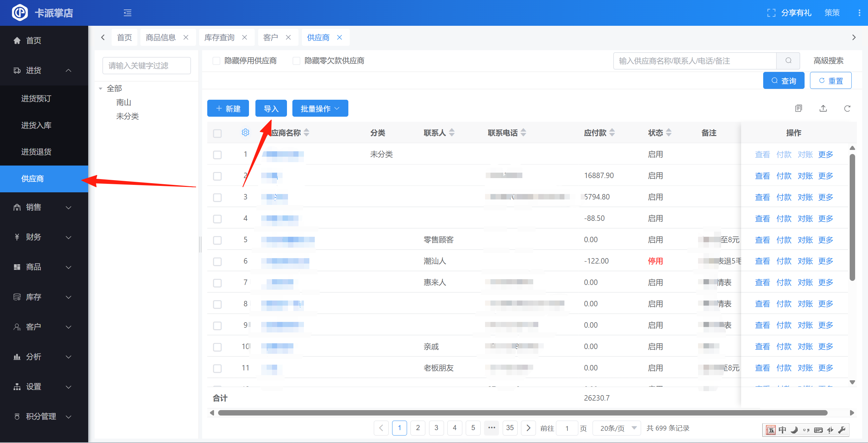Screen dimensions: 868x443
Task: Open the list view document icon
Action: 798,109
